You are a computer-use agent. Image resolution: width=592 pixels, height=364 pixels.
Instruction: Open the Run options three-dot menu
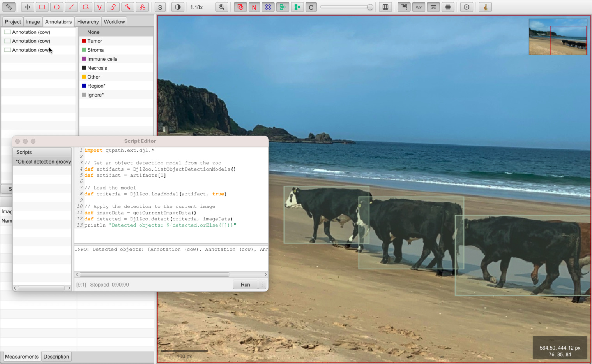[262, 285]
